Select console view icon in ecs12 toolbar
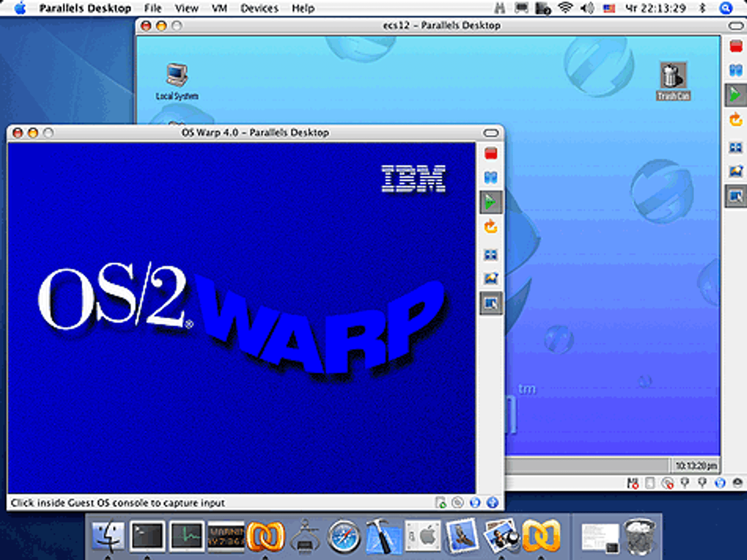 click(x=735, y=196)
